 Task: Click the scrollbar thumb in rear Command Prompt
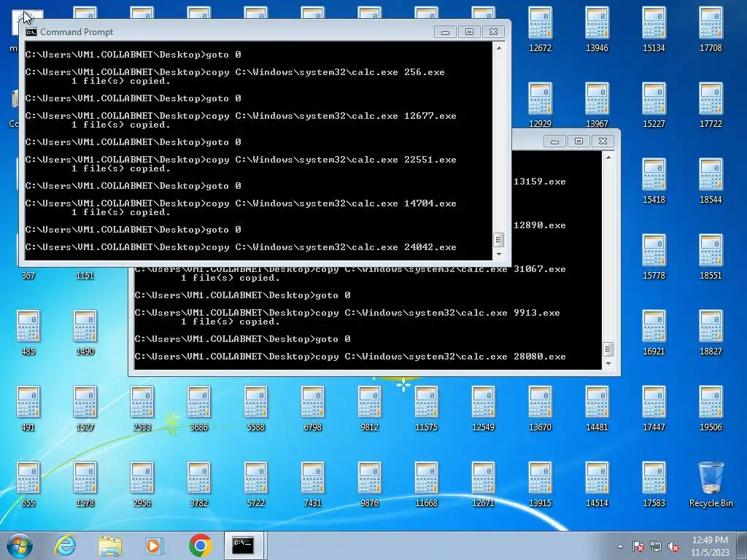(608, 349)
